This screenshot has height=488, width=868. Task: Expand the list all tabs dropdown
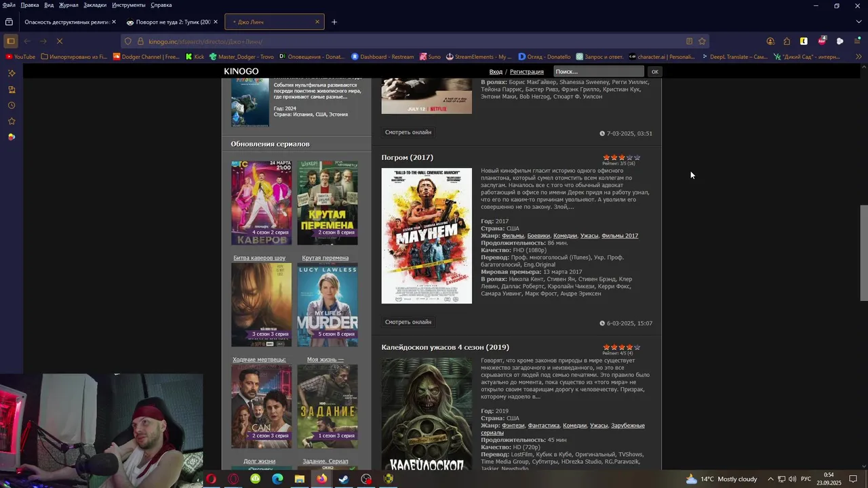point(859,22)
